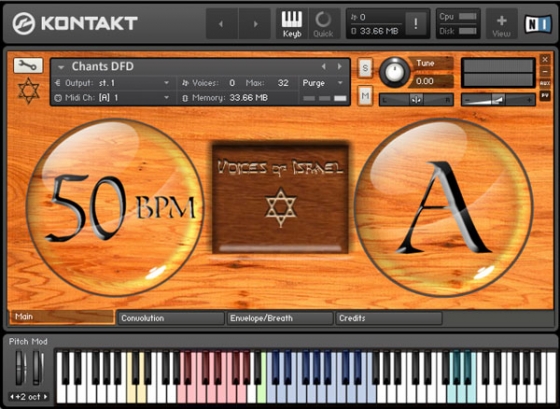This screenshot has width=560, height=409.
Task: Adjust the instrument volume slider
Action: point(498,100)
